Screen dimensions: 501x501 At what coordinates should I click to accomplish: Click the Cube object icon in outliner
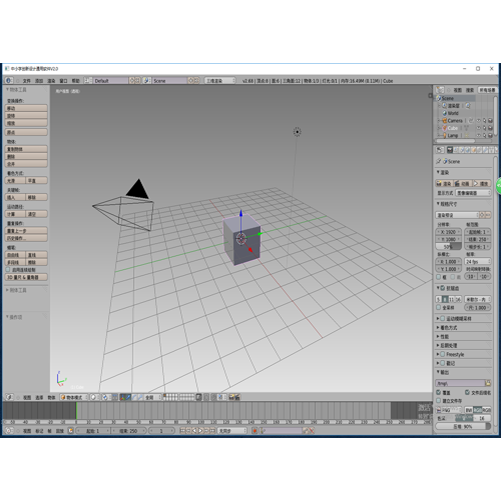click(x=444, y=128)
